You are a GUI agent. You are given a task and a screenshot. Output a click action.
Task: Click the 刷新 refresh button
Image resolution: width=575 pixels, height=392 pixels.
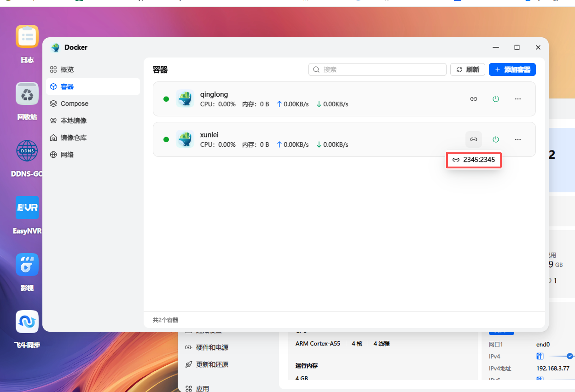coord(467,69)
